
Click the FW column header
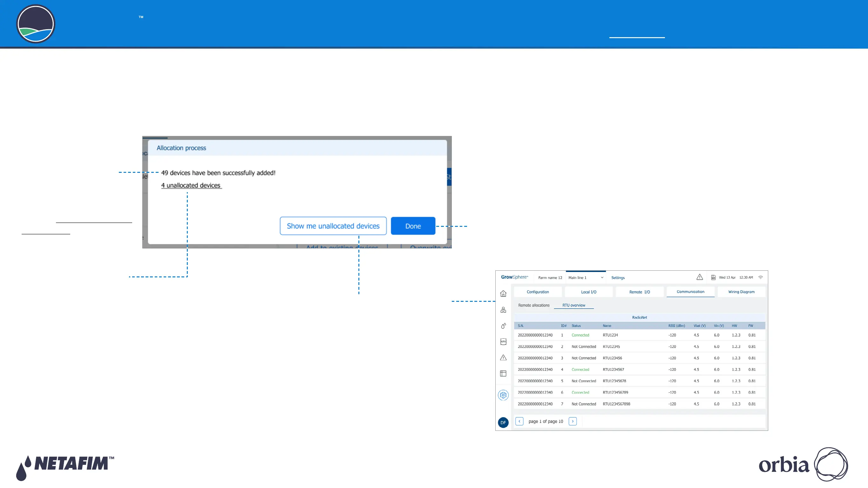(750, 326)
